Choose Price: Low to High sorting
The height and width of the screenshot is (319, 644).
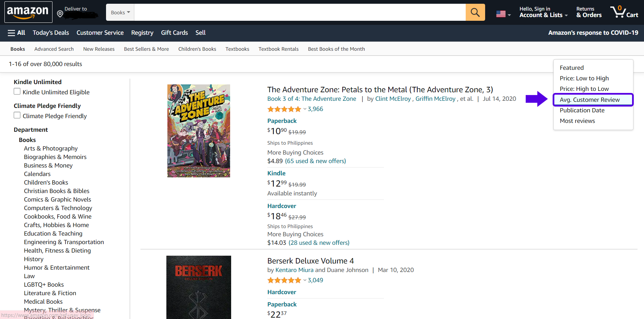[x=584, y=78]
